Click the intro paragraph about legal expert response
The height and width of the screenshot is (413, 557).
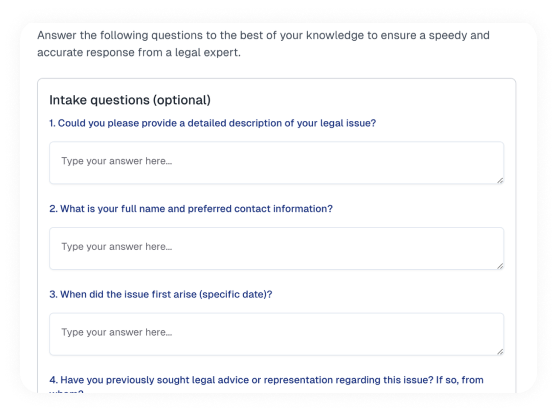pyautogui.click(x=263, y=44)
